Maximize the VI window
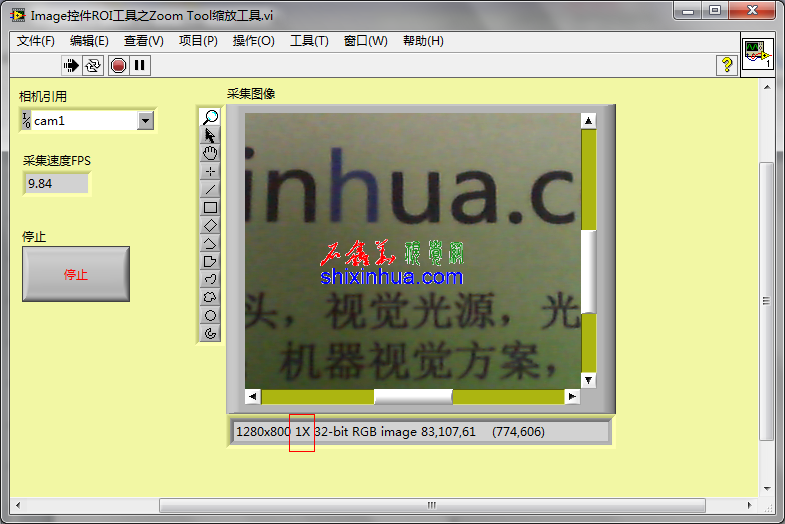 coord(715,11)
